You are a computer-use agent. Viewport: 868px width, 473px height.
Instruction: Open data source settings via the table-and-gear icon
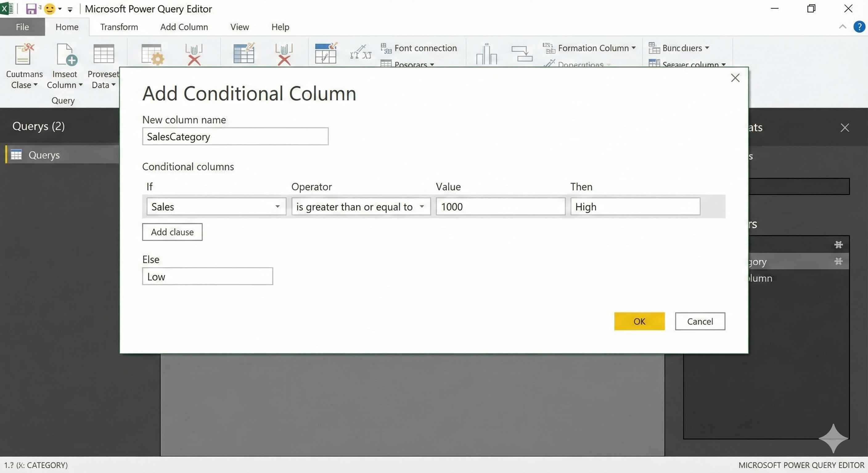152,54
